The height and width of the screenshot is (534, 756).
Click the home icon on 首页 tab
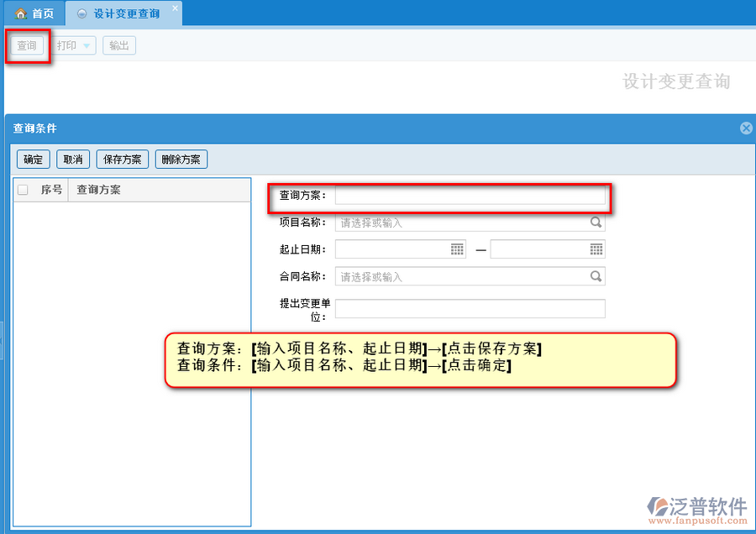(x=21, y=14)
